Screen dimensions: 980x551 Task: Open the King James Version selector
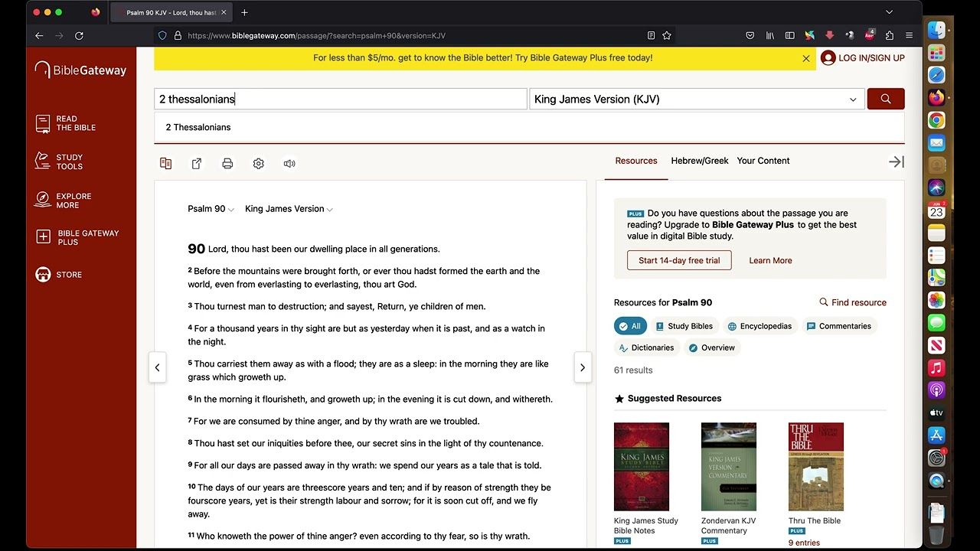click(696, 99)
